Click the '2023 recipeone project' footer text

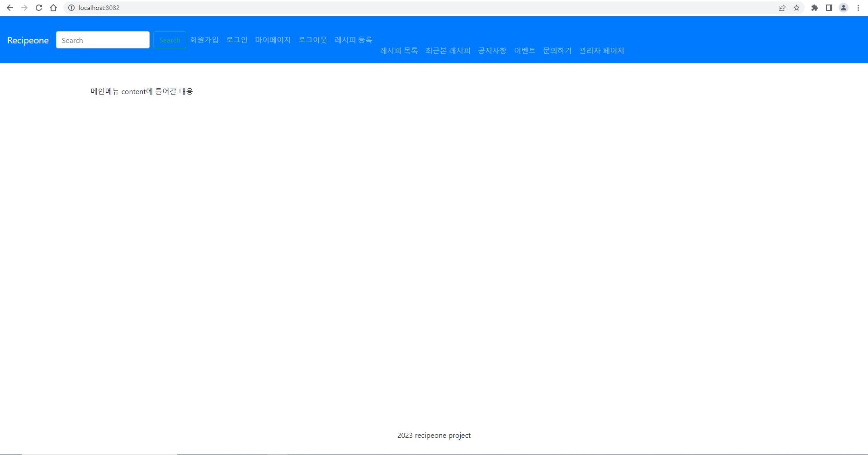point(434,435)
